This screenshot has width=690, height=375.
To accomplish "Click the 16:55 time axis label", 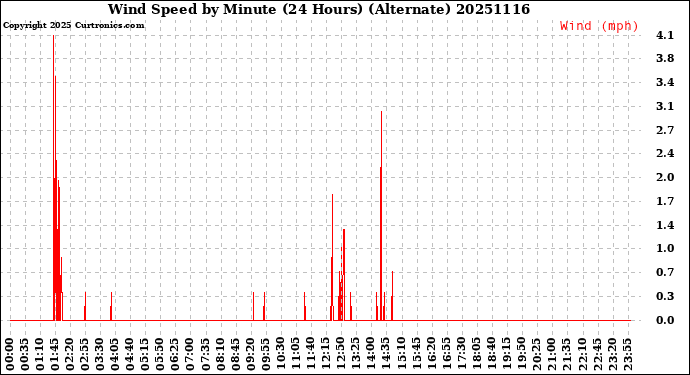I will point(446,355).
